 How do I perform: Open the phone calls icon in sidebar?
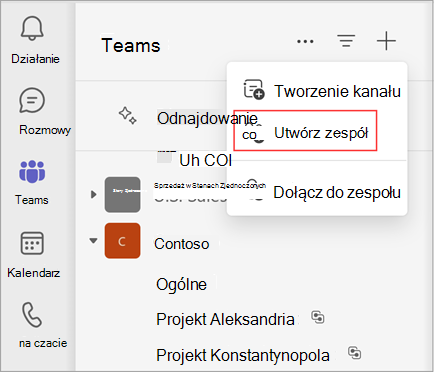point(32,314)
